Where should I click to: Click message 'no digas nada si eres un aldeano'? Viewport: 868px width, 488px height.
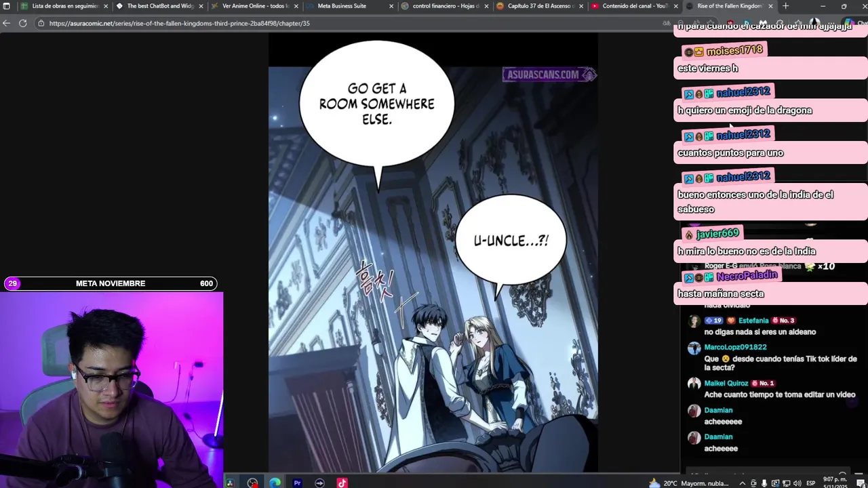(x=759, y=332)
